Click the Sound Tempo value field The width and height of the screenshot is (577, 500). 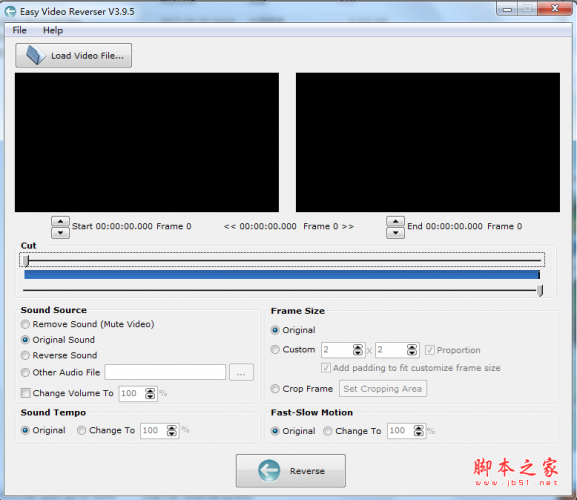click(153, 430)
